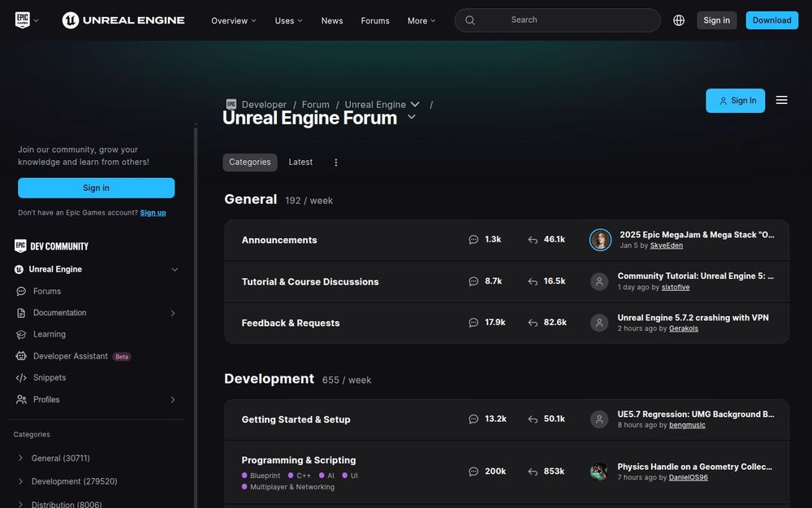Click DanielOS96's avatar thumbnail
812x508 pixels.
pos(599,471)
